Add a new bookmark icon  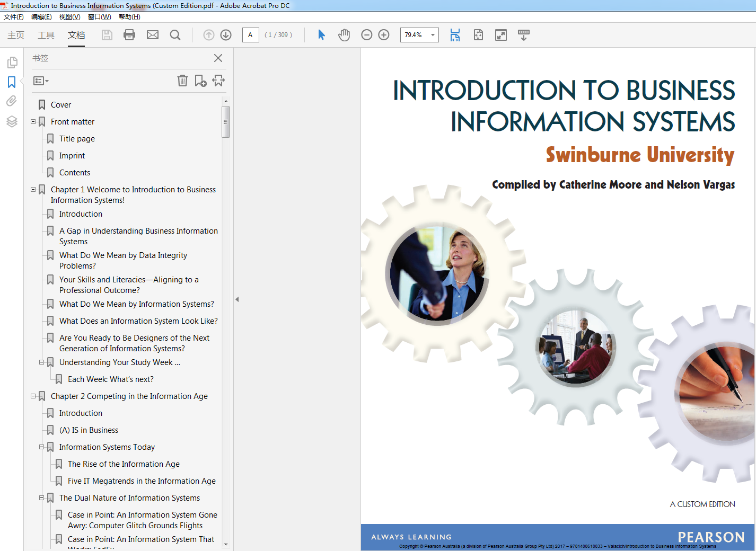(200, 81)
